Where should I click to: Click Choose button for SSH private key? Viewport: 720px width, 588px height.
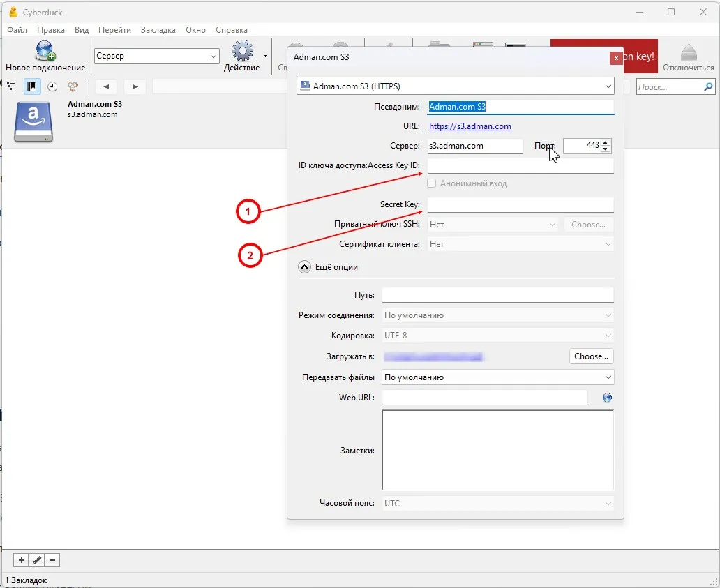pos(588,225)
